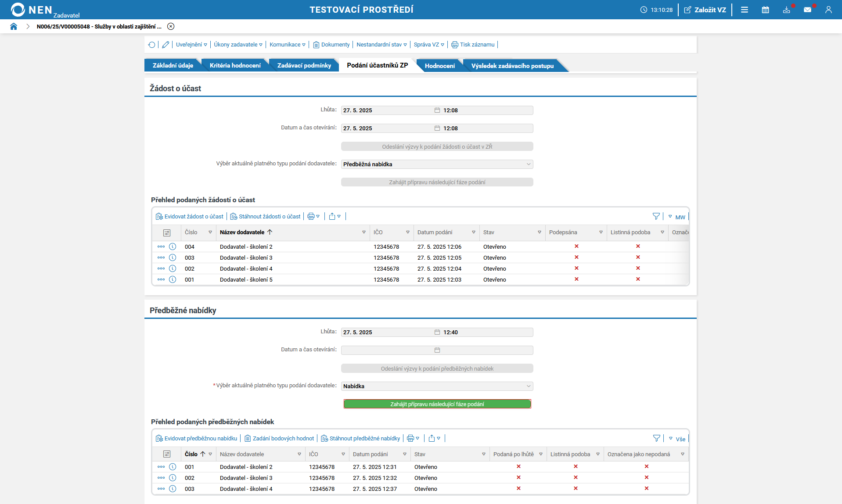The height and width of the screenshot is (504, 842).
Task: Click the refresh icon in record toolbar
Action: (152, 45)
